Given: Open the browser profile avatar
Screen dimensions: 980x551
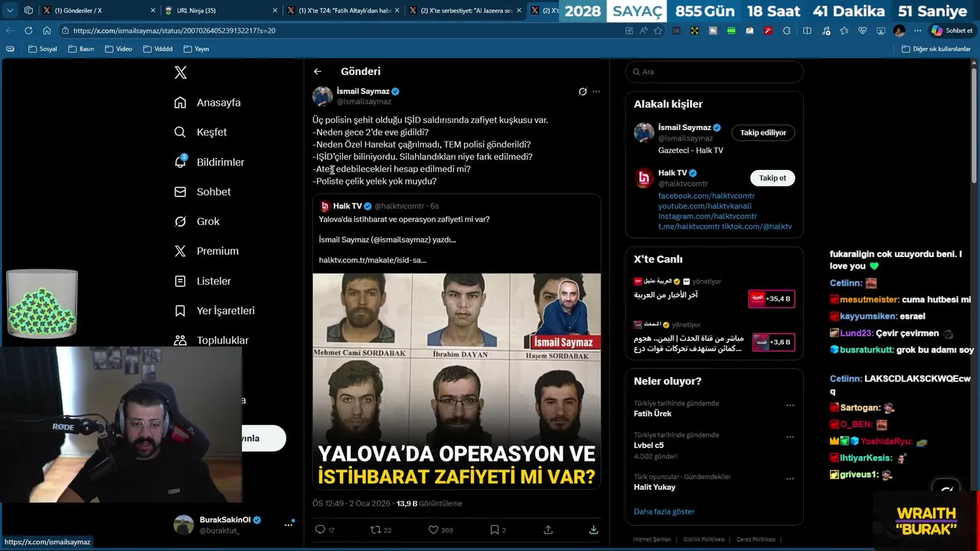Looking at the screenshot, I should click(899, 31).
